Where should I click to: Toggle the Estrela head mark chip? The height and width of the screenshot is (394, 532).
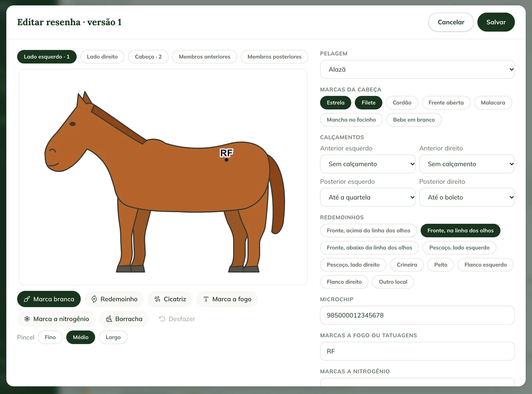[335, 103]
